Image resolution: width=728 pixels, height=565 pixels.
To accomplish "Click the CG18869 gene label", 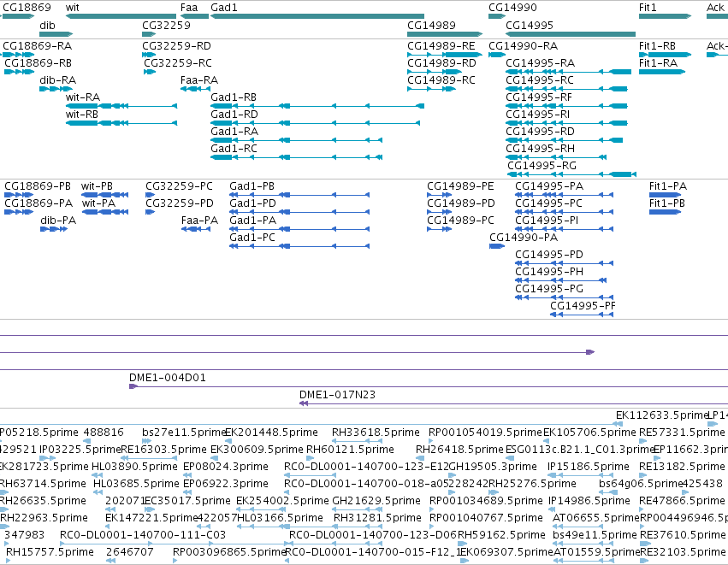I will click(27, 8).
